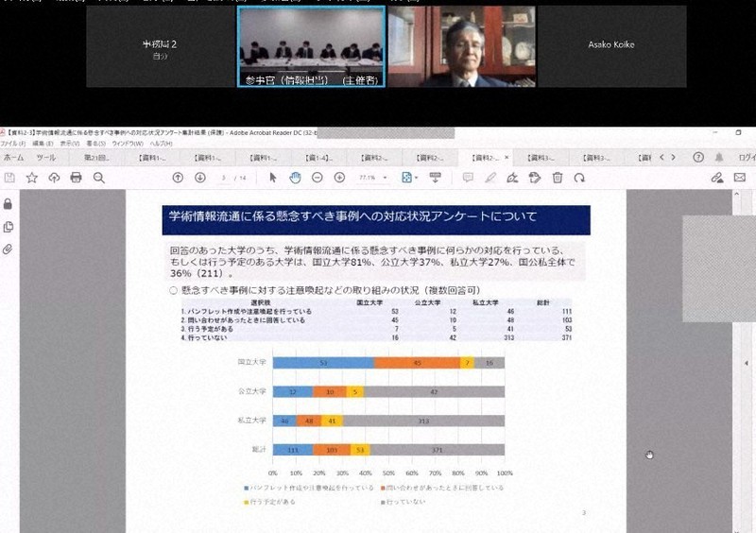Select the Asako Koike participant tile
This screenshot has width=756, height=533.
pyautogui.click(x=611, y=47)
